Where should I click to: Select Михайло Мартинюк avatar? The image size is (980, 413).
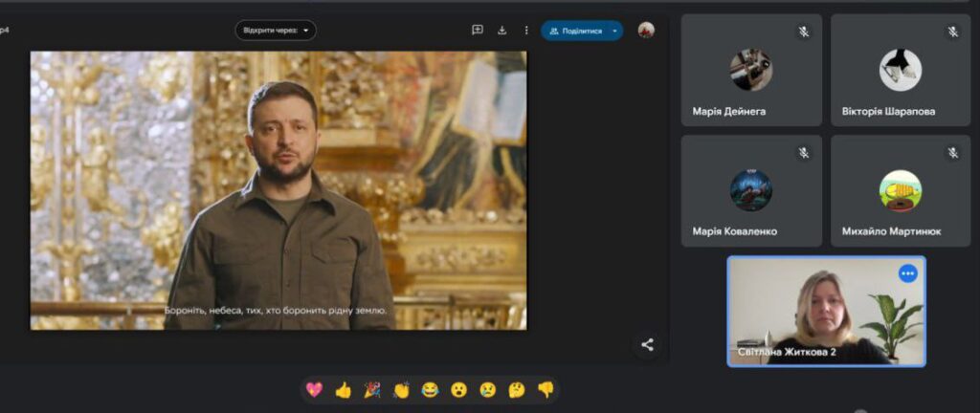tap(901, 190)
